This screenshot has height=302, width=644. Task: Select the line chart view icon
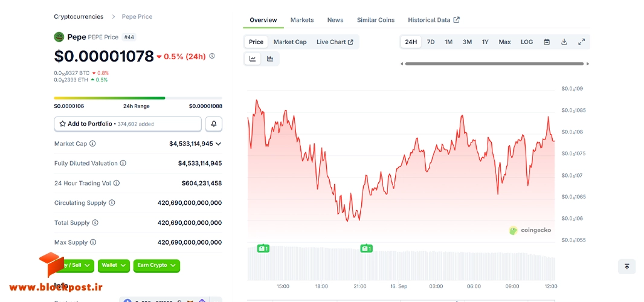click(x=253, y=59)
